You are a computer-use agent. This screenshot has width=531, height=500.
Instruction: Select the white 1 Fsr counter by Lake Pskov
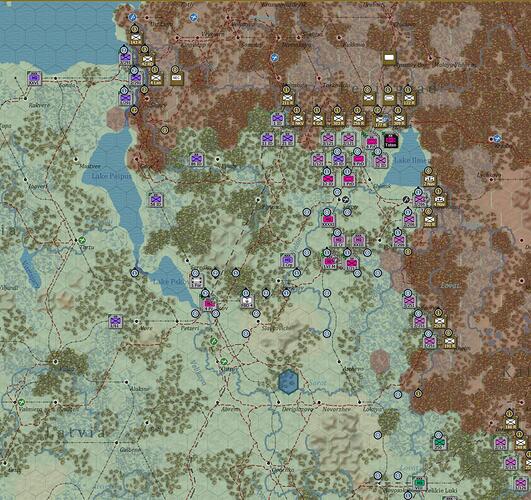[196, 282]
